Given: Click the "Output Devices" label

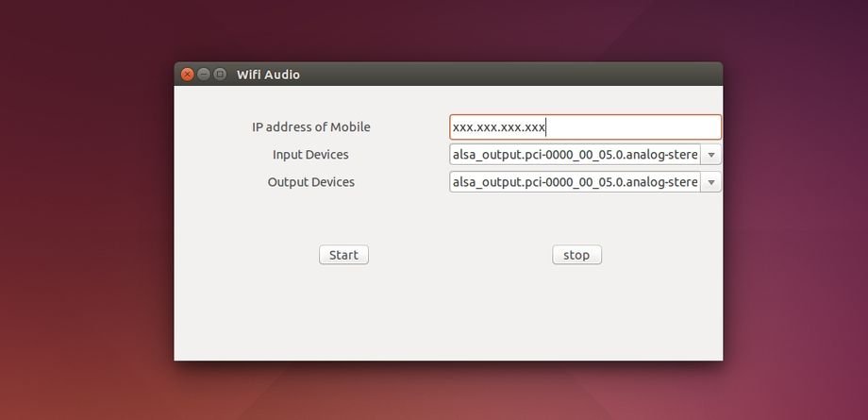Looking at the screenshot, I should (x=310, y=182).
